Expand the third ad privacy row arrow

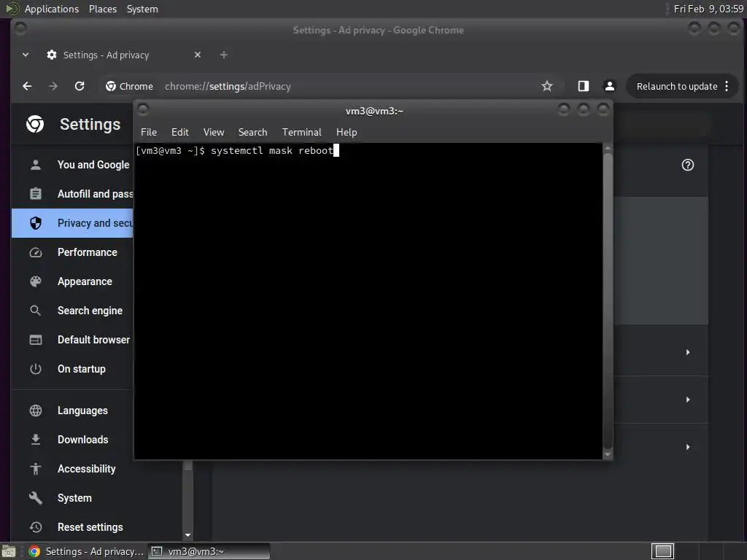click(687, 447)
